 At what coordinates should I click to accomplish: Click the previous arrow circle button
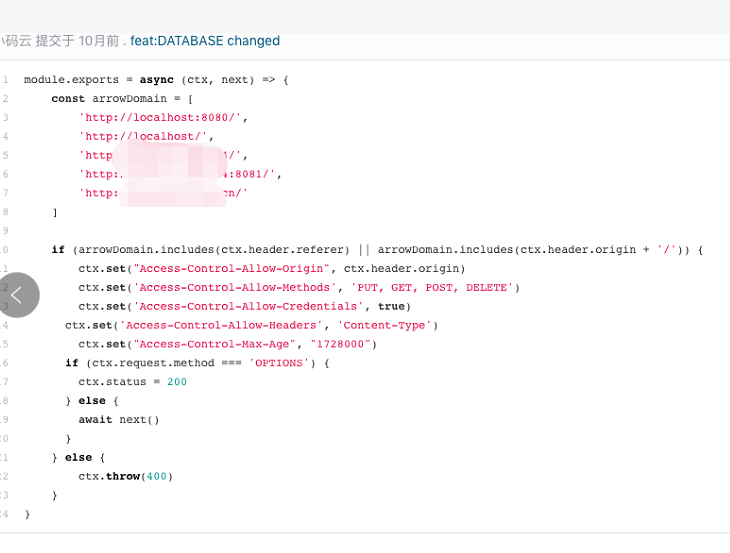coord(17,294)
